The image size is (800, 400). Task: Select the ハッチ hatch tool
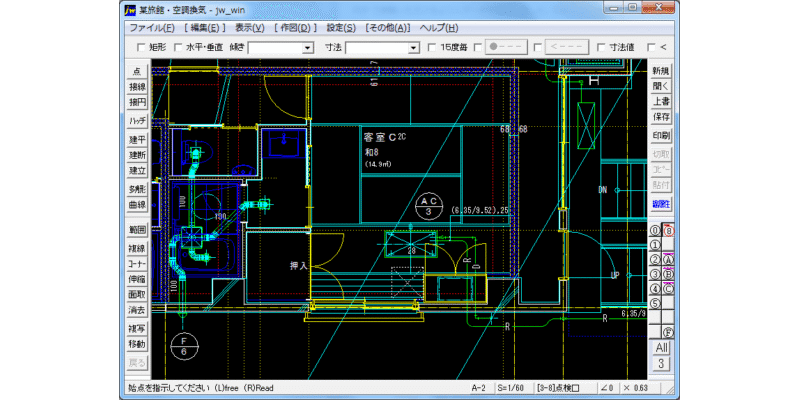click(137, 121)
